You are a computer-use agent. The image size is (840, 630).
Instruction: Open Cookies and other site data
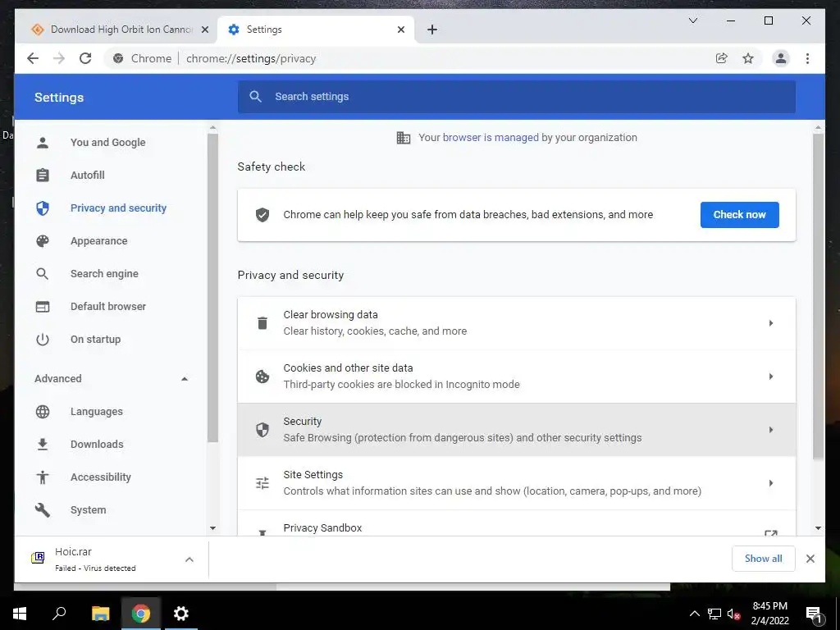point(517,377)
